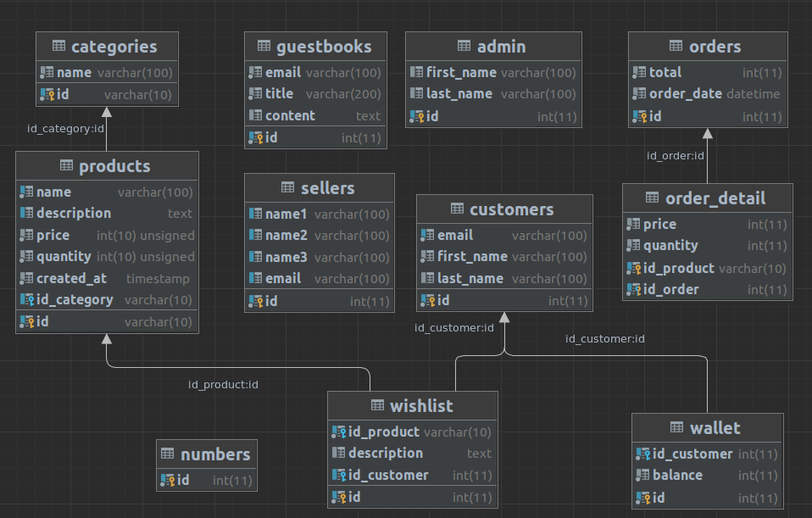Select email column in customers table

[504, 235]
